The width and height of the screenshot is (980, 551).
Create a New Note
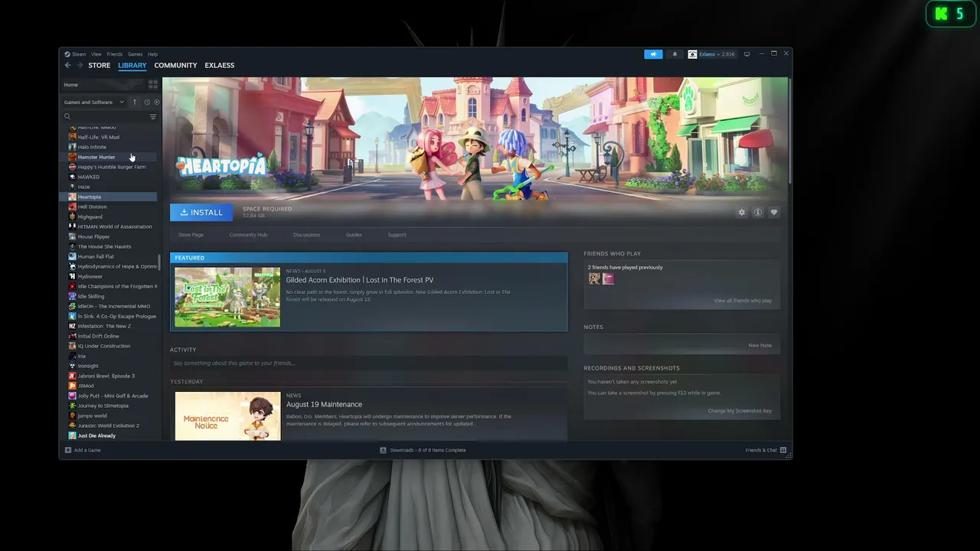(760, 345)
